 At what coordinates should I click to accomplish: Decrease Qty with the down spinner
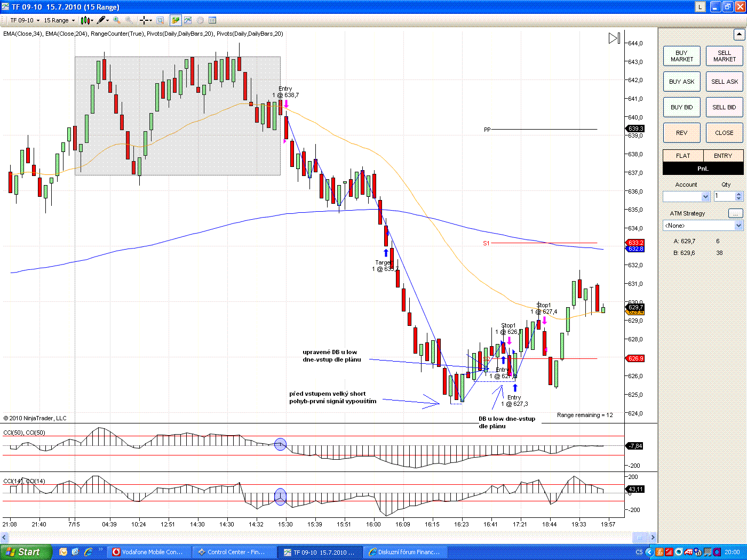(x=739, y=199)
